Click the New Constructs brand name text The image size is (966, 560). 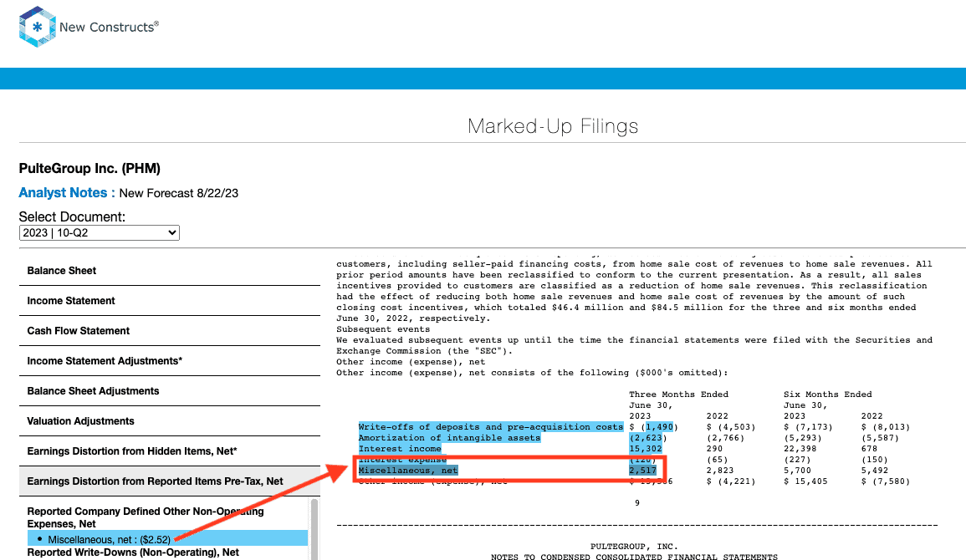point(109,27)
